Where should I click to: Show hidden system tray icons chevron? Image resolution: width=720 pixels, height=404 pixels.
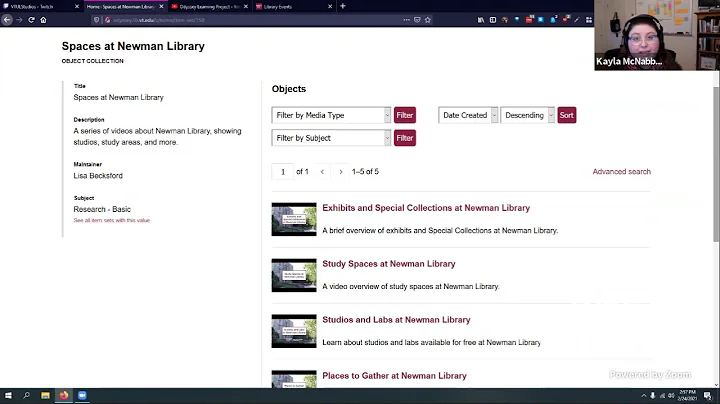644,396
